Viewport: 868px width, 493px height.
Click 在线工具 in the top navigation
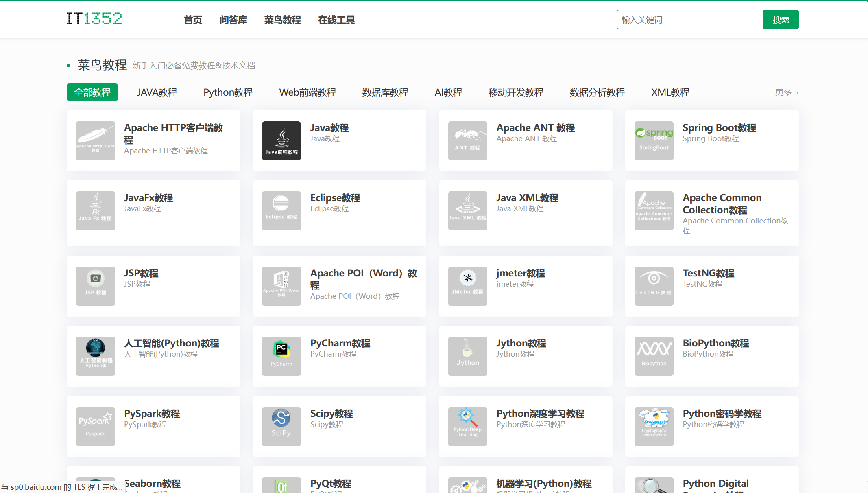pyautogui.click(x=336, y=20)
